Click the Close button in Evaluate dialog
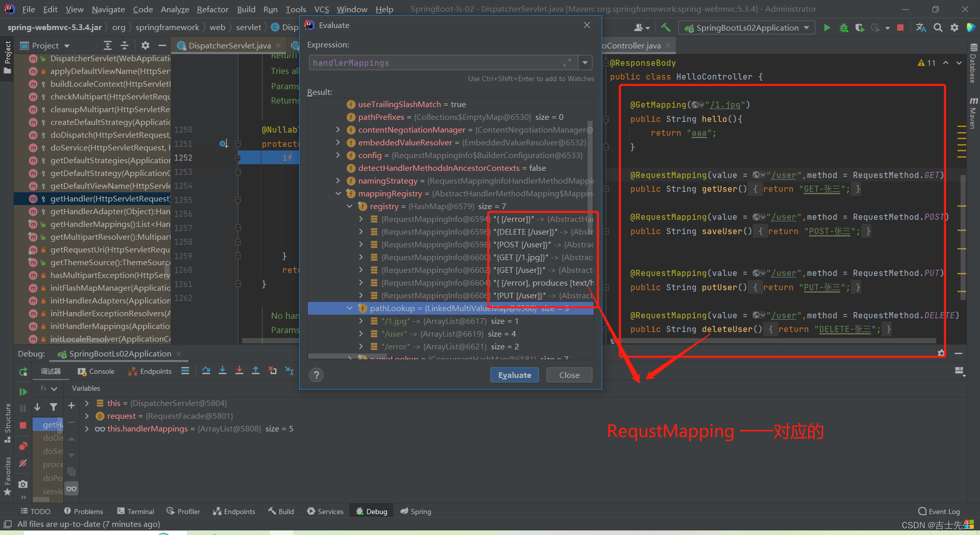The height and width of the screenshot is (535, 980). click(569, 375)
